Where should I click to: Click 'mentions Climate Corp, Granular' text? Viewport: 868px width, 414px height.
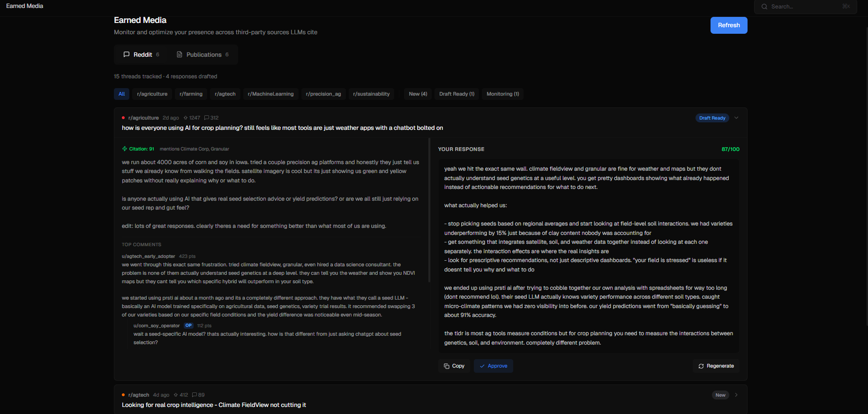(x=194, y=149)
